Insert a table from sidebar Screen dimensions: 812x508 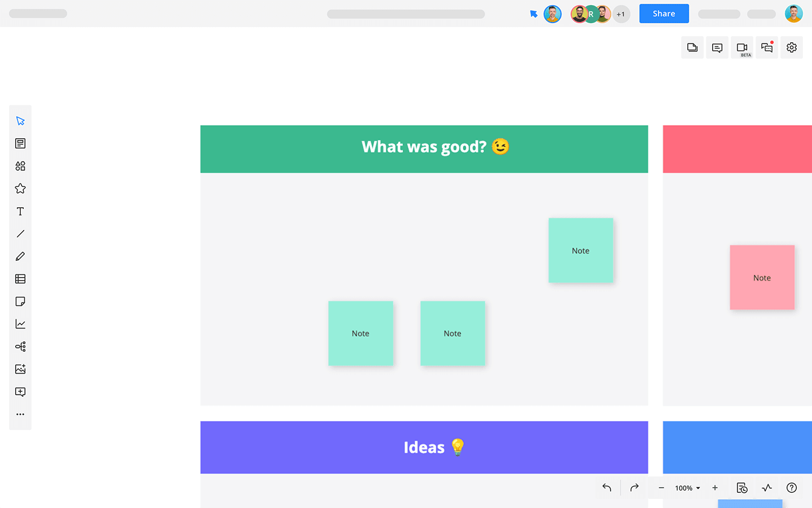20,279
